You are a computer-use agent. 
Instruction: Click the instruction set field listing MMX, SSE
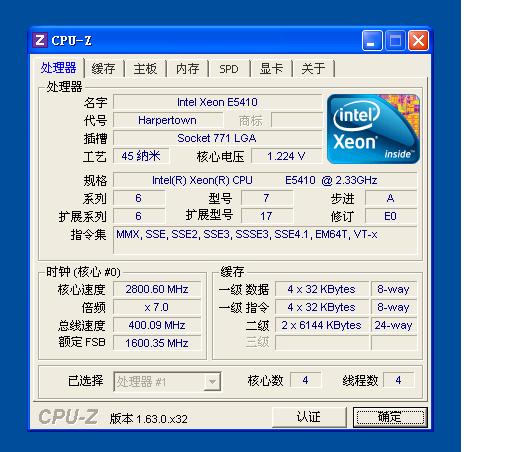click(x=265, y=240)
